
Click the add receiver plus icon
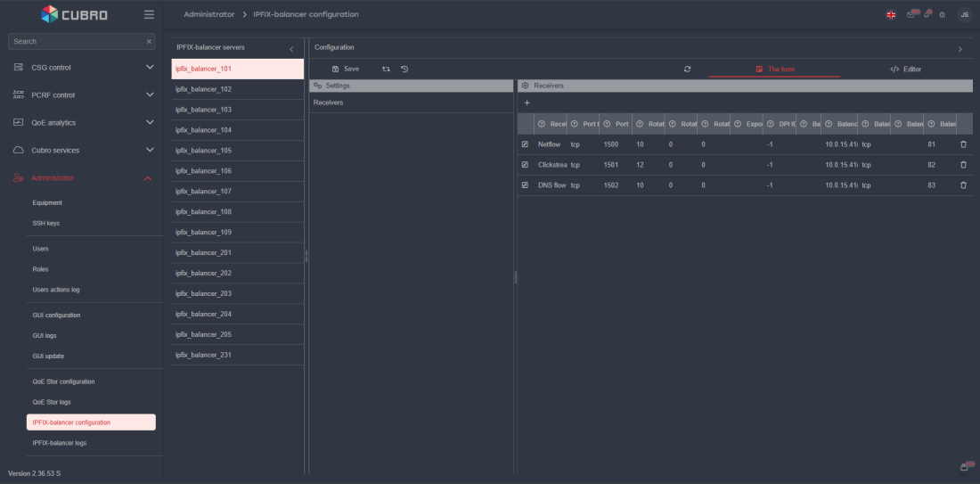click(527, 103)
